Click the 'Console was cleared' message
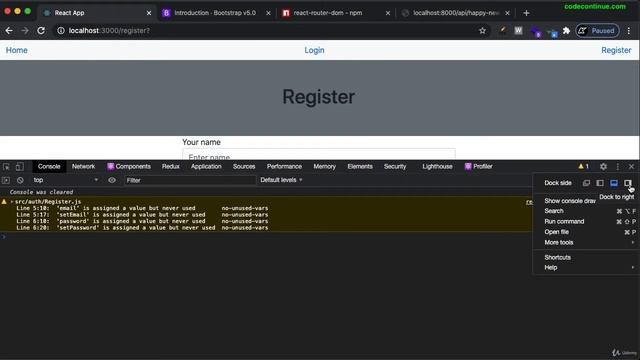The image size is (640, 360). [41, 192]
